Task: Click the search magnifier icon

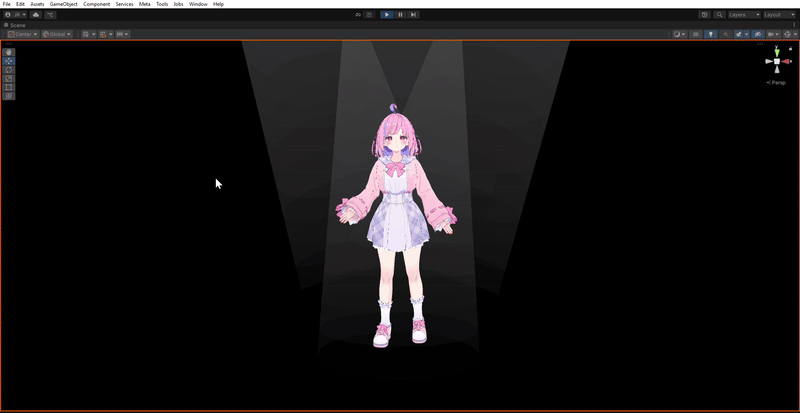Action: click(x=719, y=15)
